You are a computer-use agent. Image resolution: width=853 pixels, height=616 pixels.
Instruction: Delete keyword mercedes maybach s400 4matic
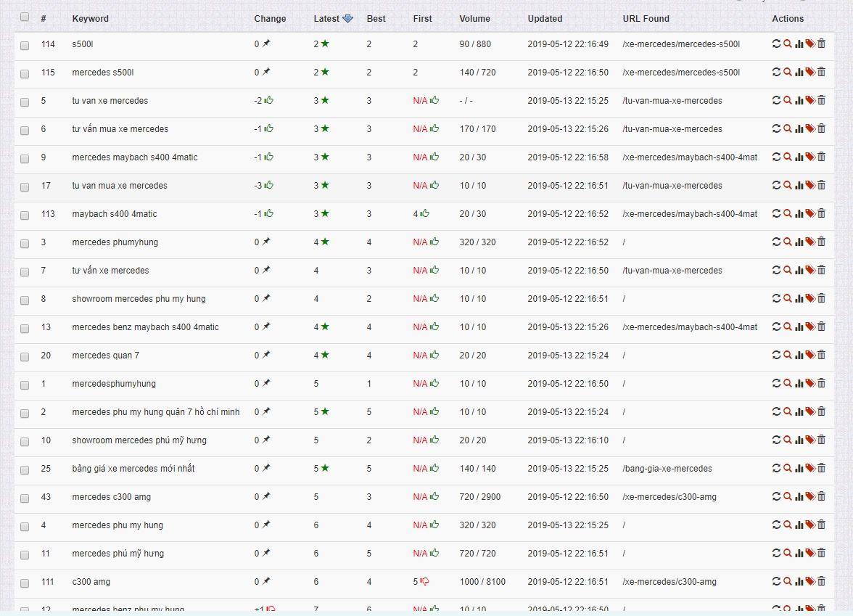coord(821,157)
